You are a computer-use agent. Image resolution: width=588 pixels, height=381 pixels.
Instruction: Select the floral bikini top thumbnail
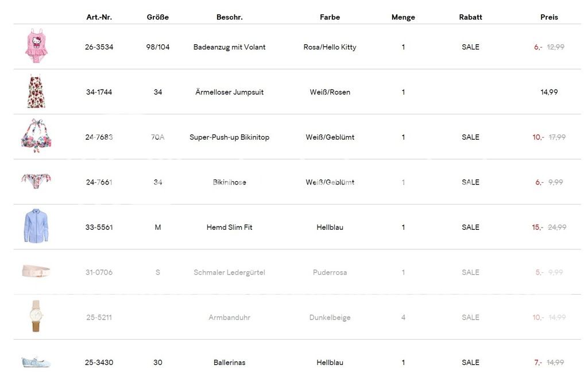pos(36,137)
